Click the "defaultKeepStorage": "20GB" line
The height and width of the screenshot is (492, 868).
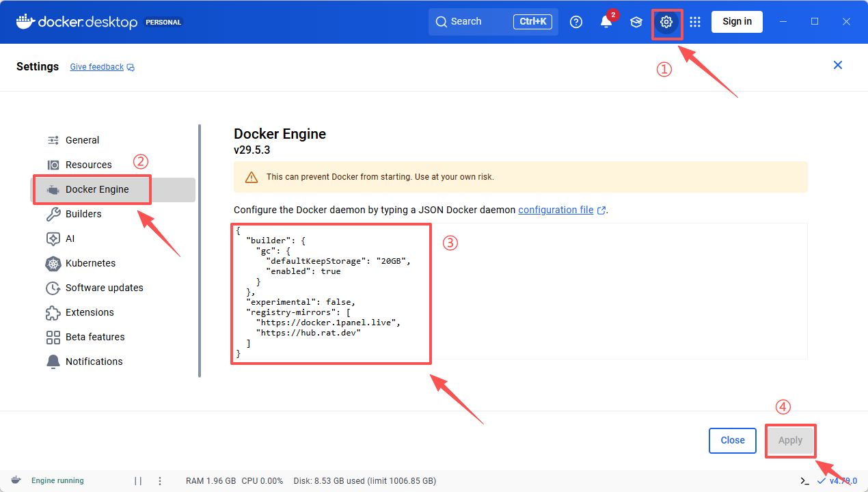(x=339, y=261)
